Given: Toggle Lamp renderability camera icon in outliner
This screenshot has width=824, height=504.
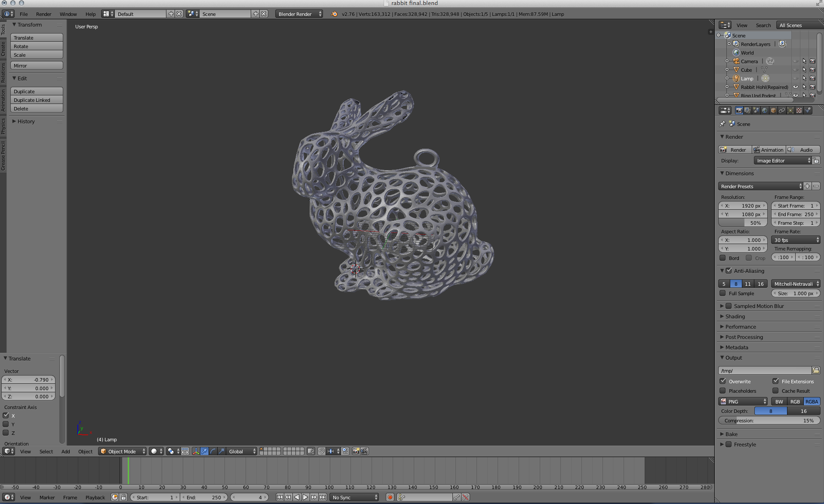Looking at the screenshot, I should 812,78.
